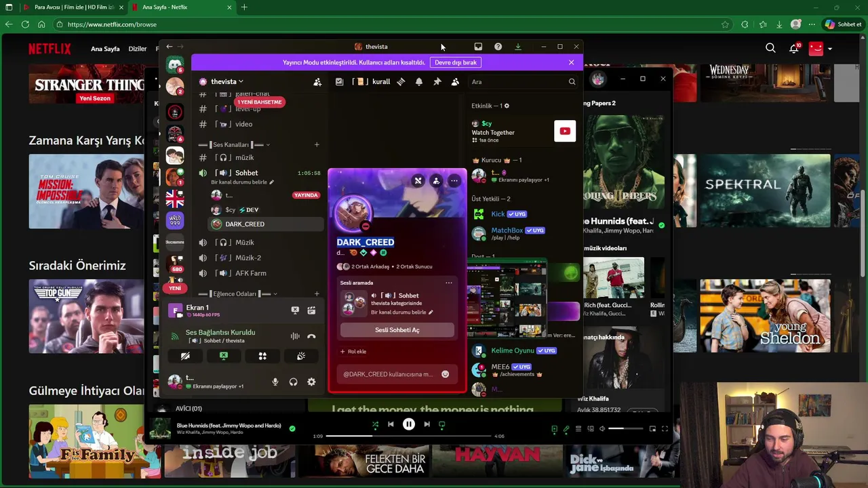Click search magnifier in Discord Ara box

tap(572, 82)
